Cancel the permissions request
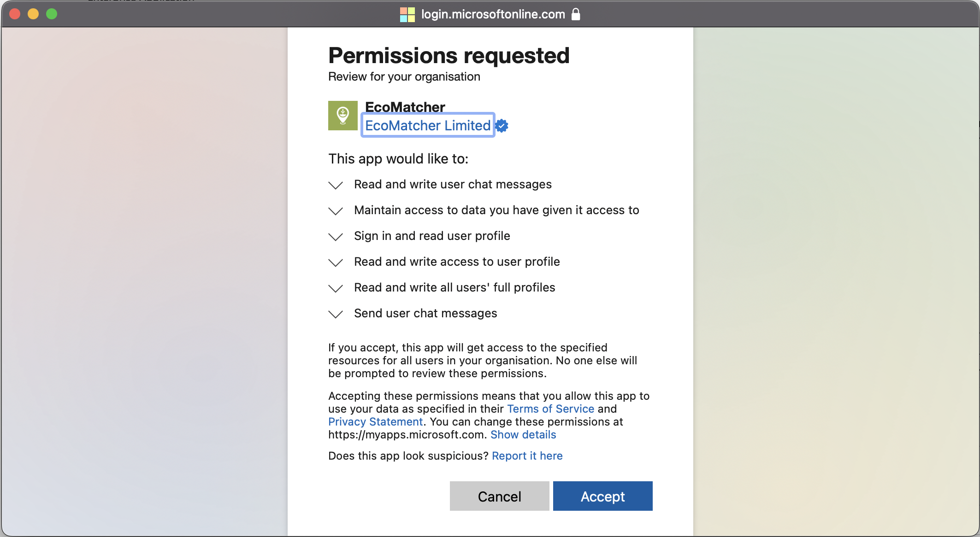The image size is (980, 537). click(x=499, y=496)
